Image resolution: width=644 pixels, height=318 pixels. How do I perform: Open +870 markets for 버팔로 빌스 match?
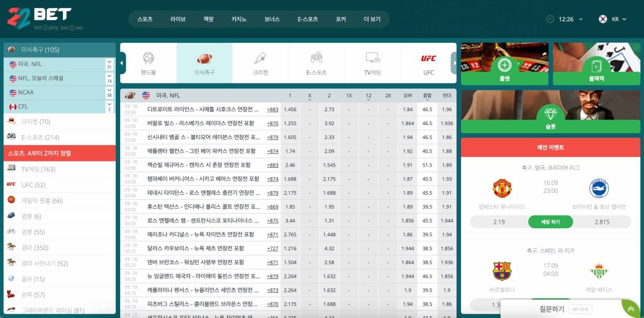tap(273, 124)
